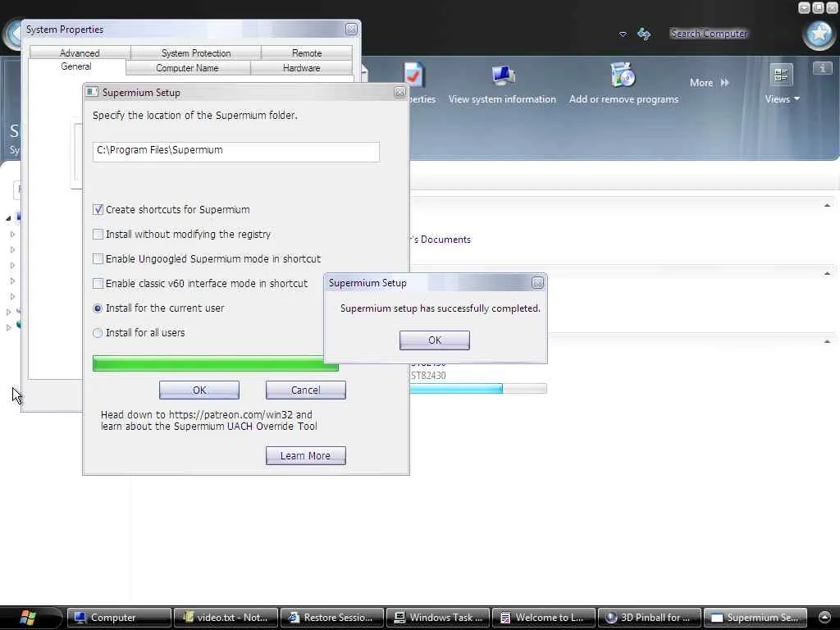Enable classic v60 interface mode checkbox

click(x=98, y=283)
